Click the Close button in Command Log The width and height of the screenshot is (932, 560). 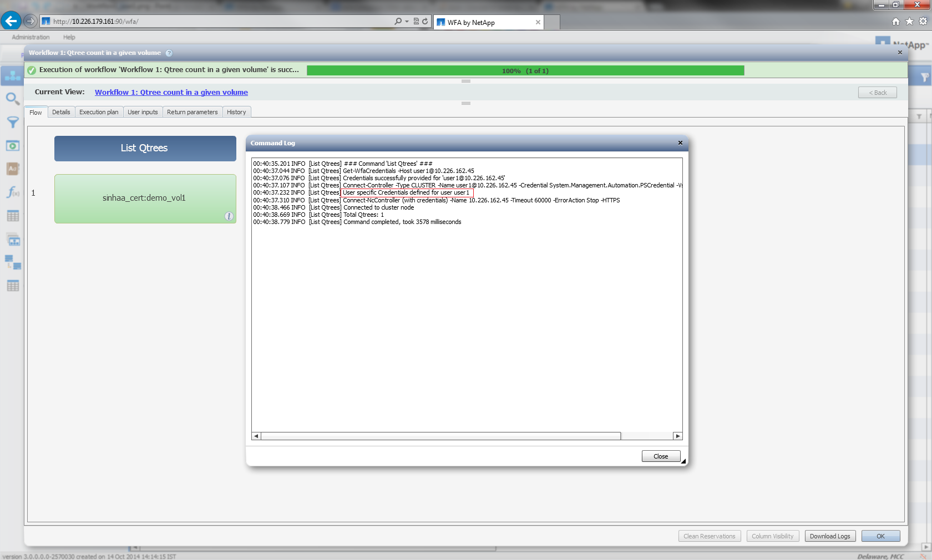click(x=661, y=456)
